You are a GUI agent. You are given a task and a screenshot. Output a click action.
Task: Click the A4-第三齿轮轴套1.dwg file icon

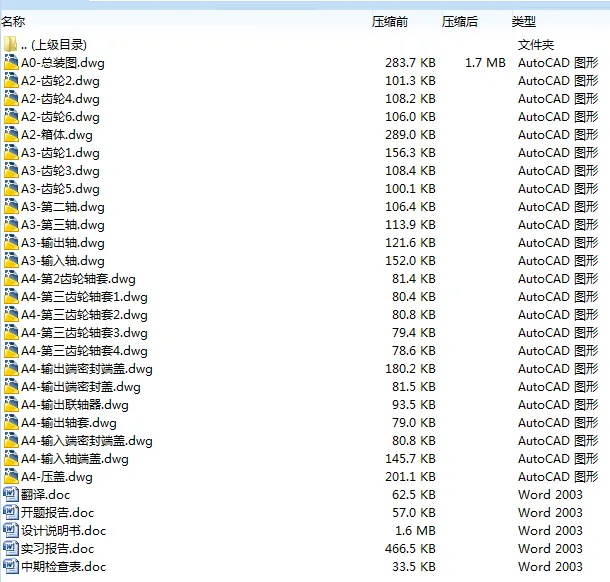point(11,296)
